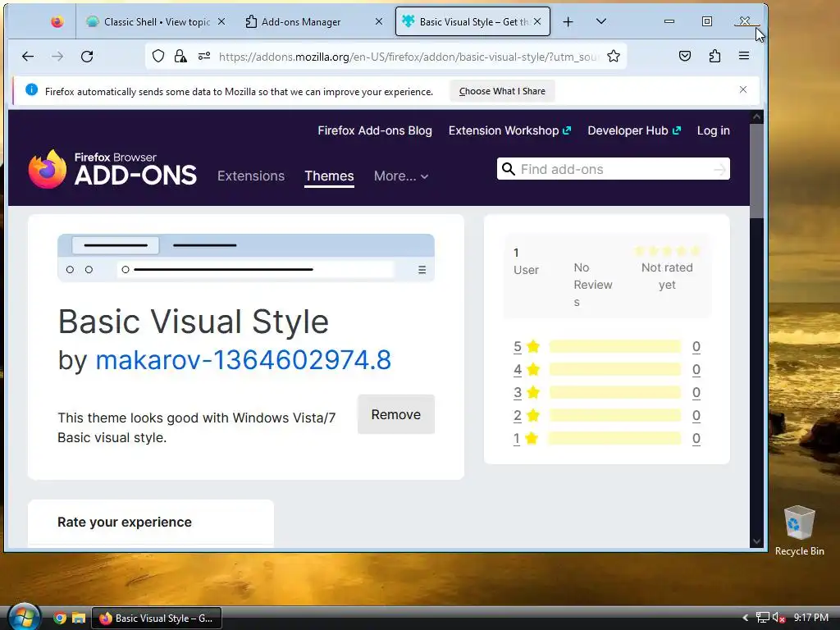The height and width of the screenshot is (630, 840).
Task: Submit search with the arrow button
Action: [719, 170]
